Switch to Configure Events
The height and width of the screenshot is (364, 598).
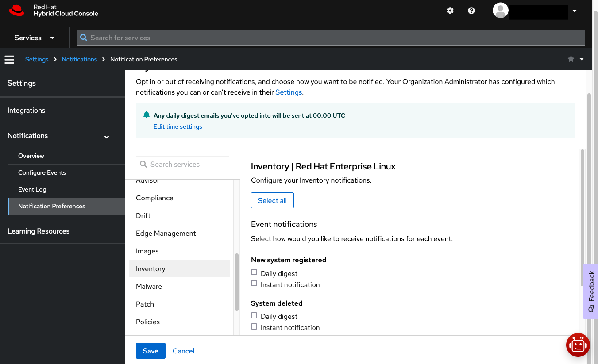click(x=42, y=172)
